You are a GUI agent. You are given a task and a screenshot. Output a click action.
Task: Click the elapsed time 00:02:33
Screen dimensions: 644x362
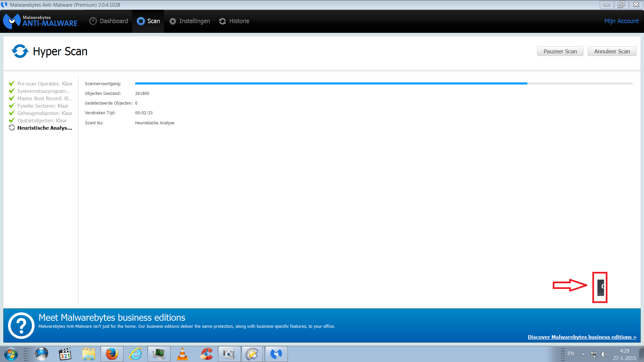click(x=144, y=113)
